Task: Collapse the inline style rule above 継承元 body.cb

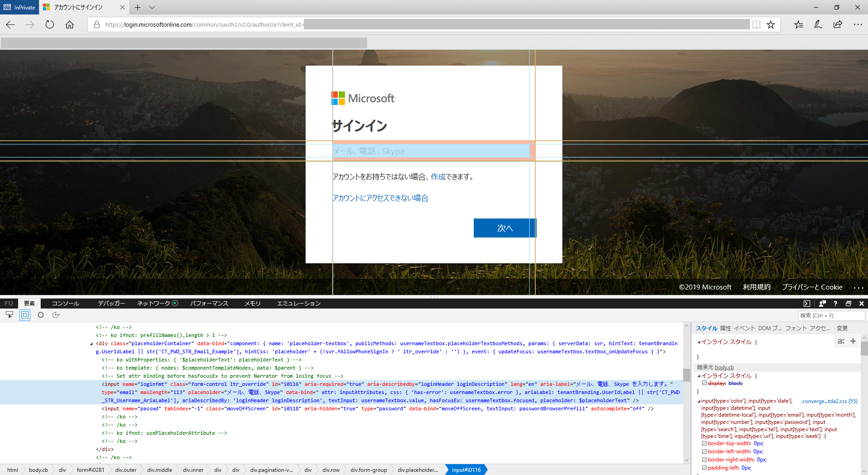Action: [699, 342]
